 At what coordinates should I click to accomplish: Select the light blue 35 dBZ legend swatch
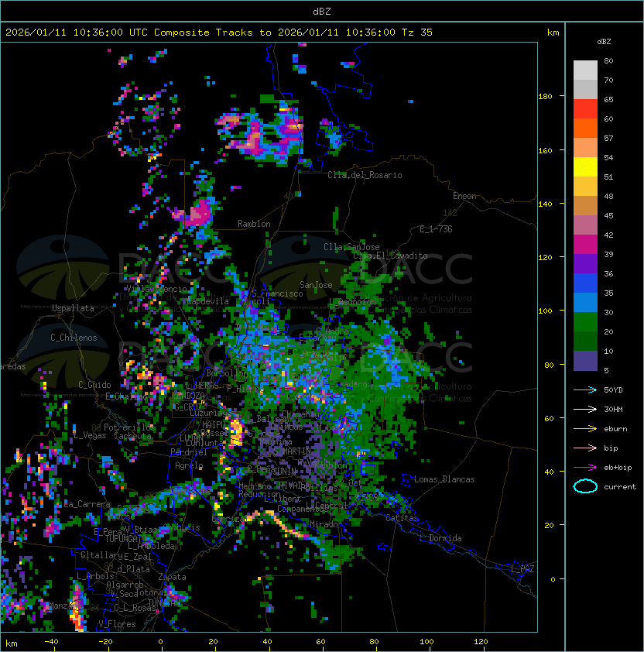coord(585,302)
